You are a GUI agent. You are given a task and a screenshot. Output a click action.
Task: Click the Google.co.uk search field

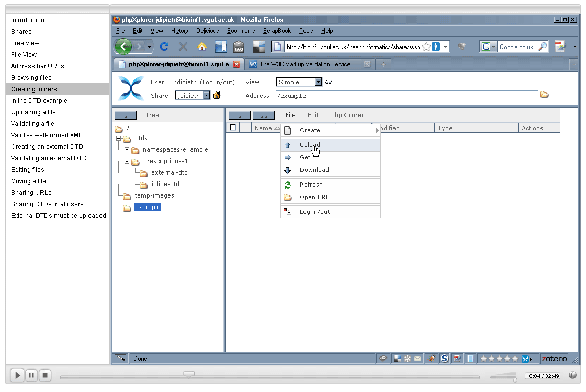click(517, 47)
